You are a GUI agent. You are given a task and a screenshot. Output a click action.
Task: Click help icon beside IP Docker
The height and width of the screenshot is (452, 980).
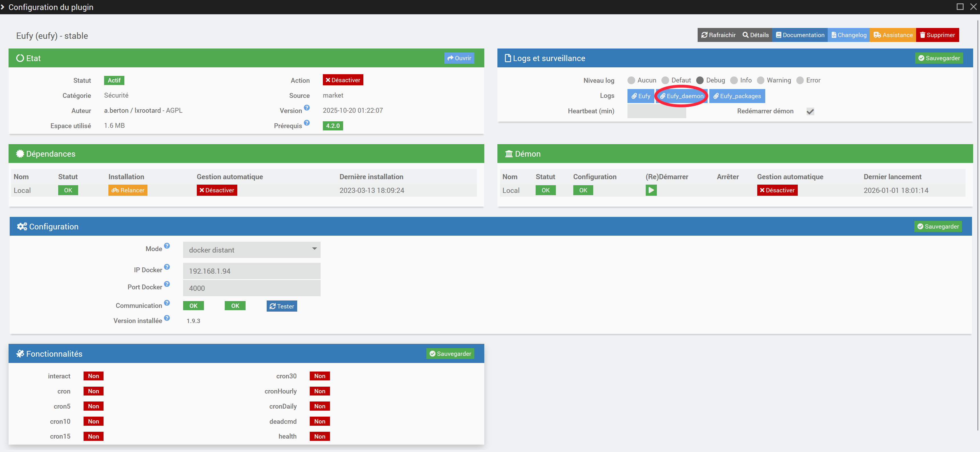167,267
